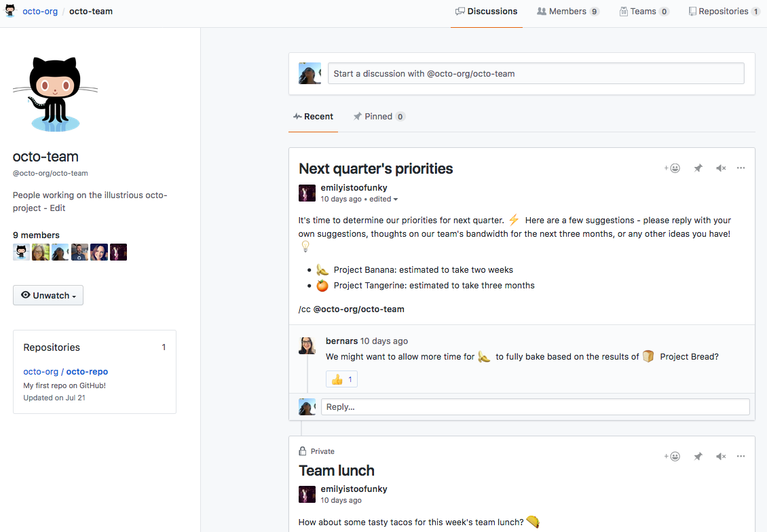The height and width of the screenshot is (532, 767).
Task: Click the GitHub octocat logo
Action: [x=9, y=11]
